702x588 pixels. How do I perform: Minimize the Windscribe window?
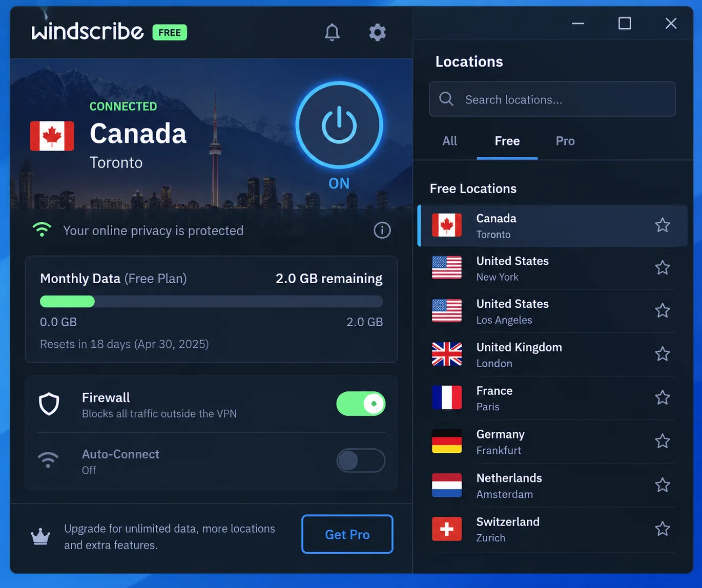tap(578, 23)
